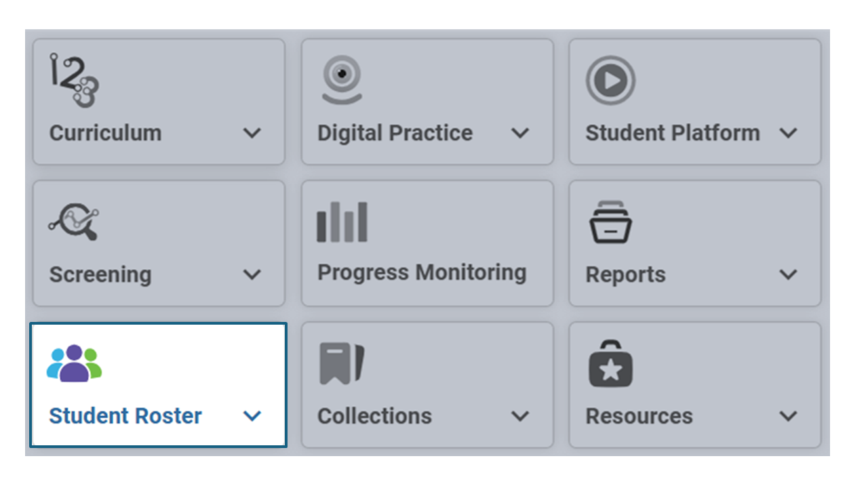This screenshot has height=488, width=868.
Task: Expand the Reports chevron
Action: (x=788, y=274)
